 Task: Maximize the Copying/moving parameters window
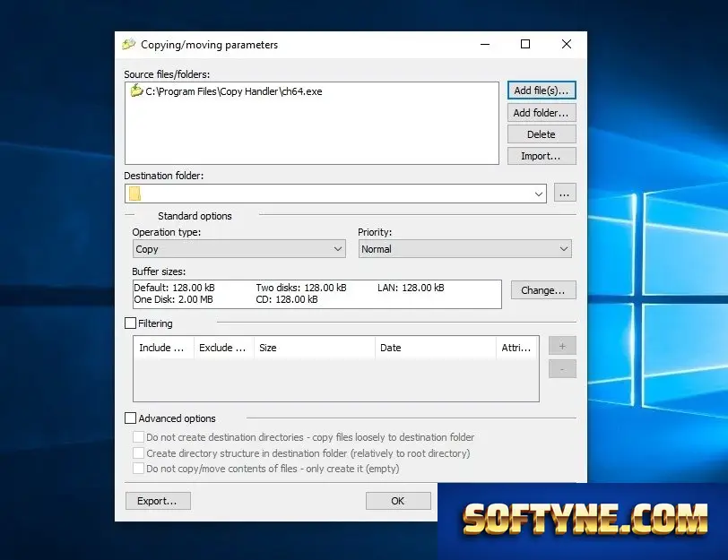pyautogui.click(x=525, y=44)
